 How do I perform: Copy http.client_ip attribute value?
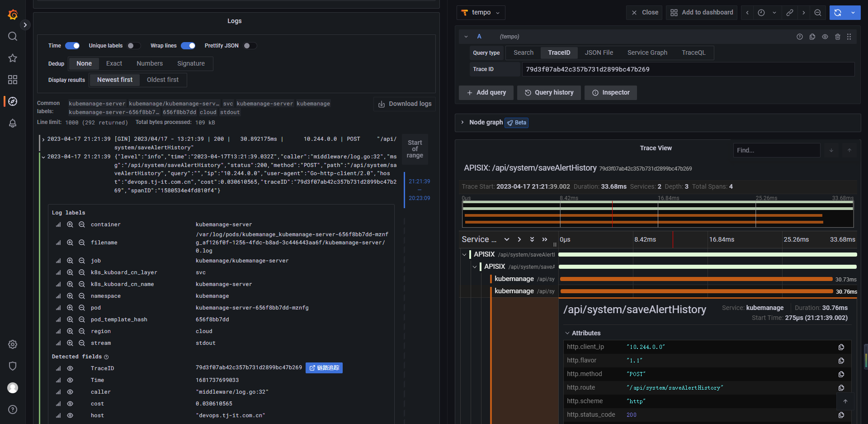point(841,347)
